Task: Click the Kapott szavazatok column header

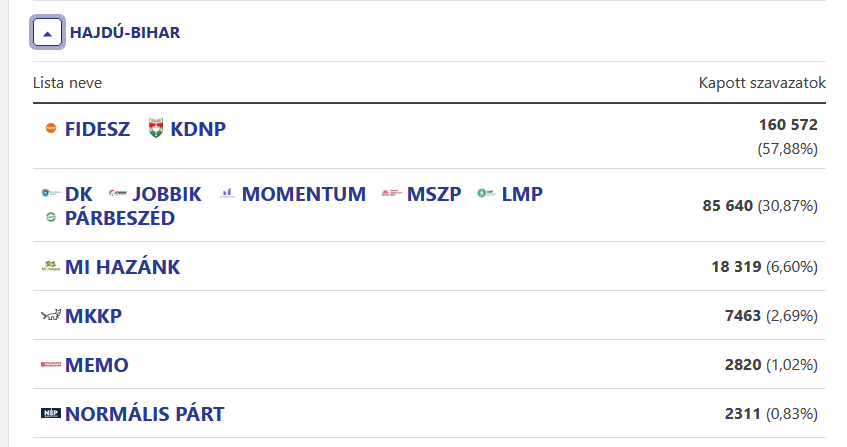Action: click(762, 82)
